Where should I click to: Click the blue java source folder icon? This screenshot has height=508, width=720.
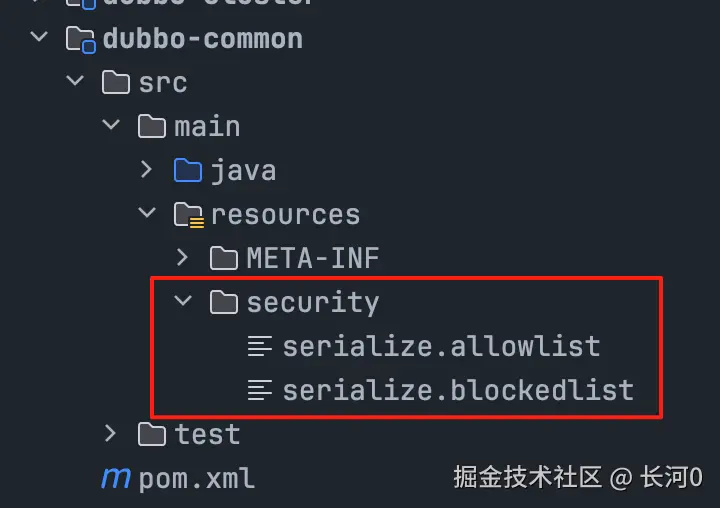coord(188,170)
